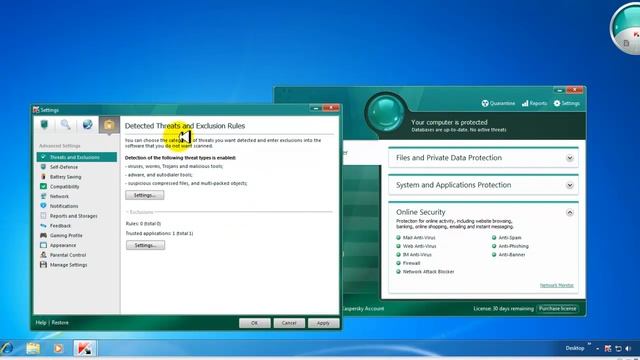Open Appearance settings entry
The height and width of the screenshot is (360, 640).
pyautogui.click(x=63, y=245)
